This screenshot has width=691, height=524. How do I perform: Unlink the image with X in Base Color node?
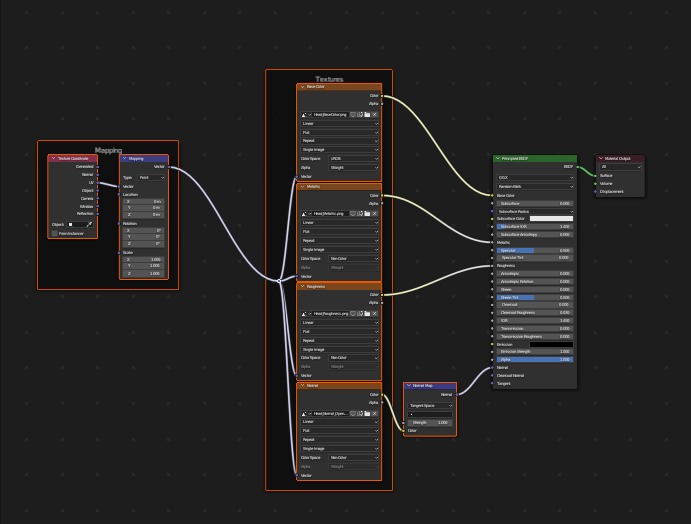(x=375, y=115)
